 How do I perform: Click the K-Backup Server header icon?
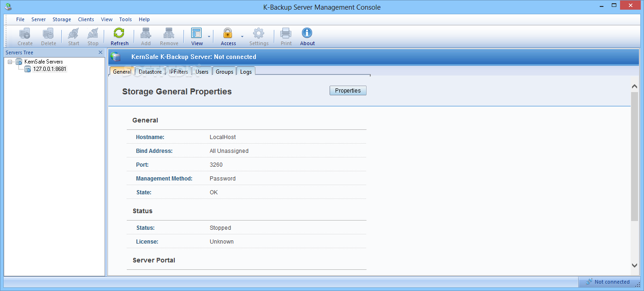click(x=115, y=57)
